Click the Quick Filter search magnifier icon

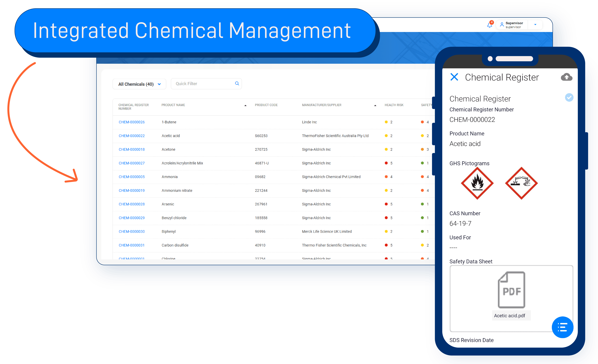(237, 84)
